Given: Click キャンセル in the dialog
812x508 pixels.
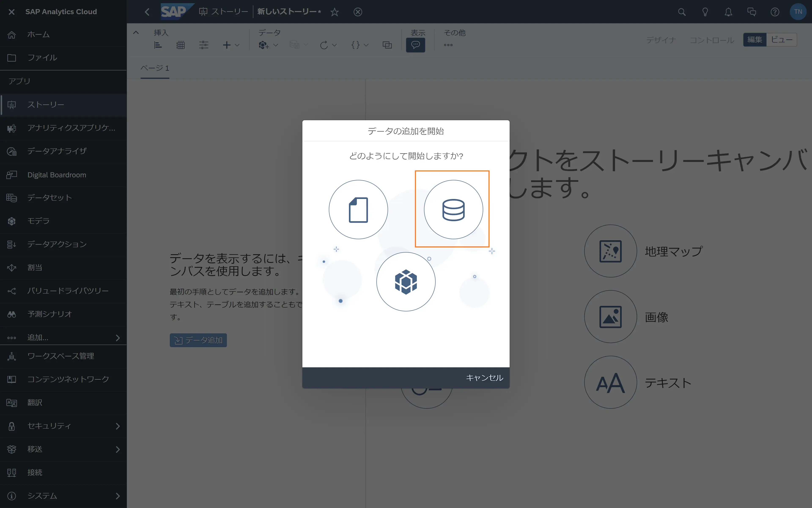Looking at the screenshot, I should tap(484, 378).
